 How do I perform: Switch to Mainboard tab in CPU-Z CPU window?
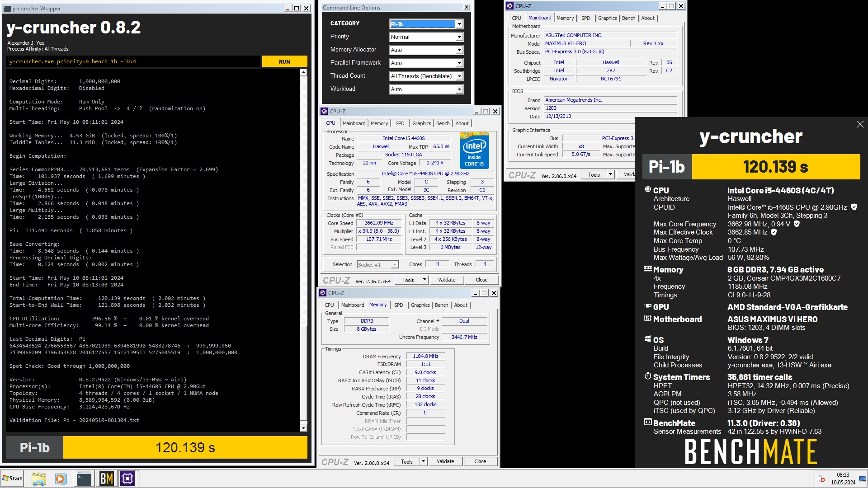[x=354, y=123]
